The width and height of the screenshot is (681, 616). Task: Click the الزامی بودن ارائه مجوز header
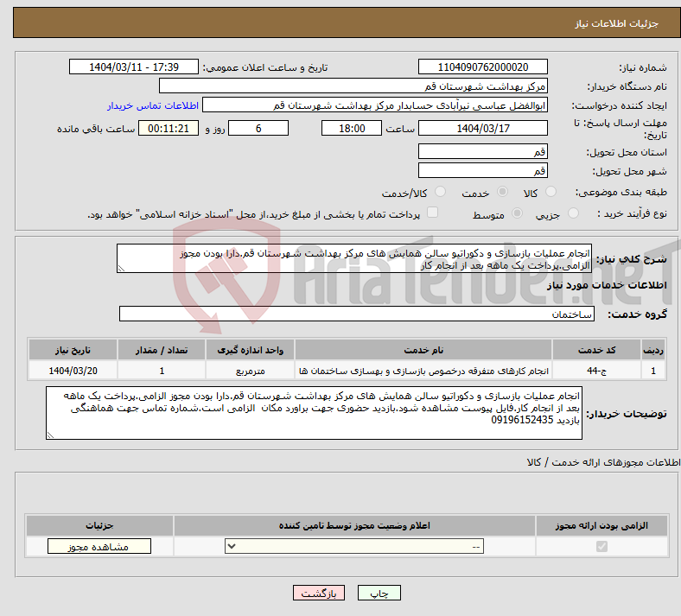(601, 525)
